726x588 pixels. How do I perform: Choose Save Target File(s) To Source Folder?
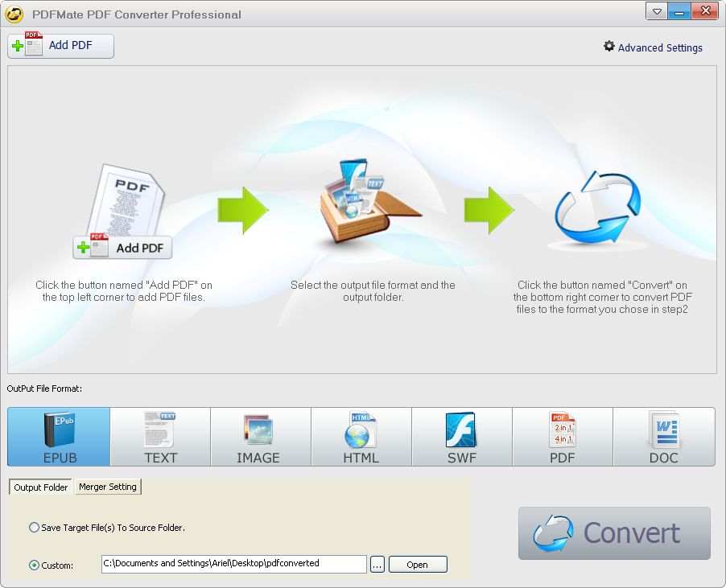(107, 528)
